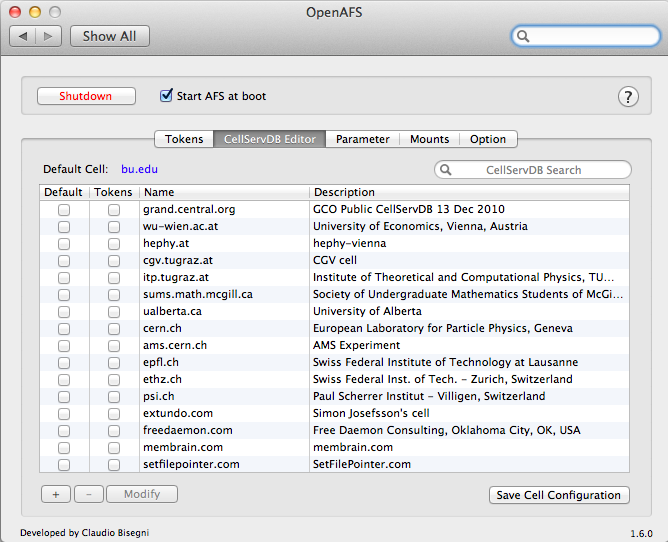Click the minus button to remove cell
Screen dimensions: 668x542
pos(89,494)
